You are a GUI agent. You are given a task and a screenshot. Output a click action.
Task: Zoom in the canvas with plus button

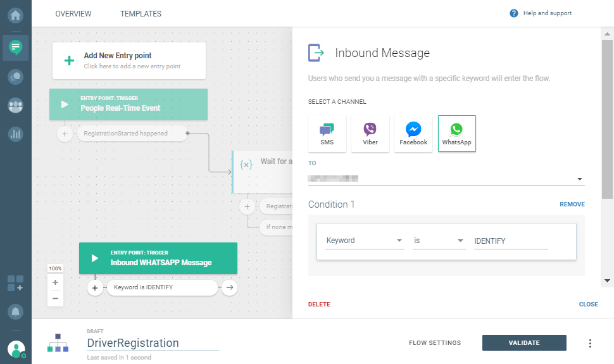56,282
